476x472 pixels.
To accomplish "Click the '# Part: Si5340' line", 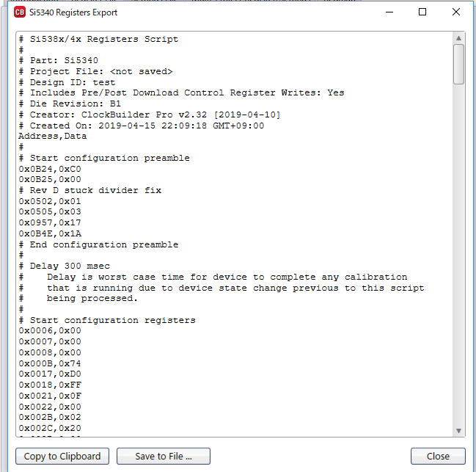I will pyautogui.click(x=58, y=60).
